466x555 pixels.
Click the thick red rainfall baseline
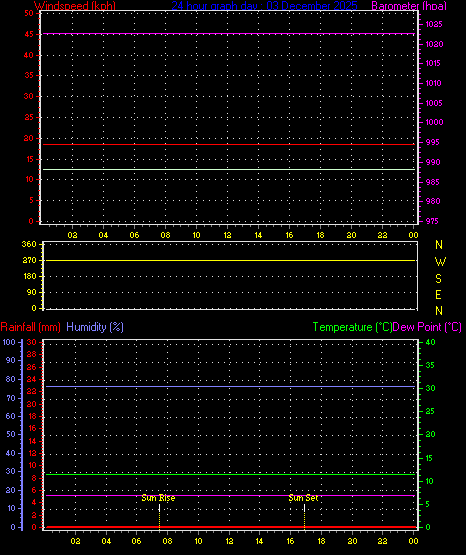pyautogui.click(x=230, y=527)
